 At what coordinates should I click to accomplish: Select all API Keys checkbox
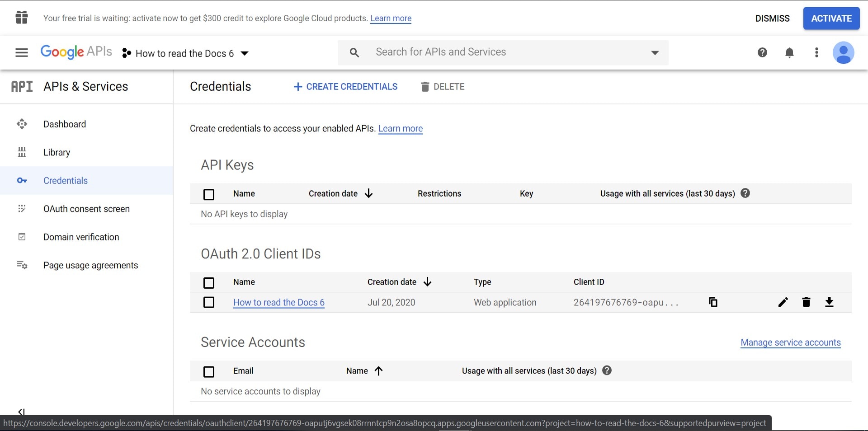tap(209, 194)
